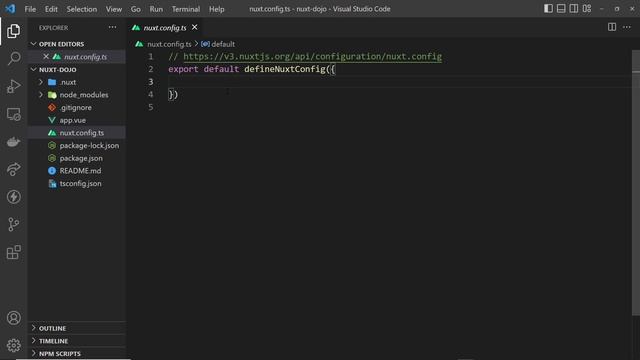Click nuxt.config.ts breadcrumb segment
Image resolution: width=640 pixels, height=360 pixels.
tap(169, 44)
